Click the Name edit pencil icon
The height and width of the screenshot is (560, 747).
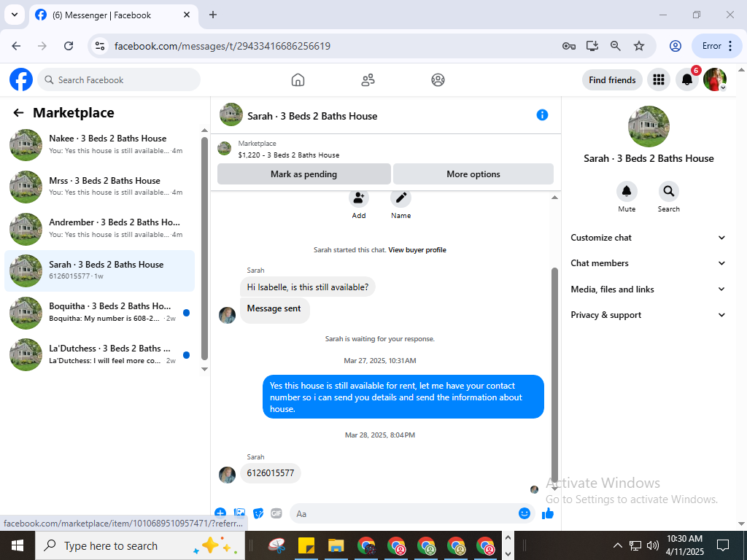click(400, 198)
